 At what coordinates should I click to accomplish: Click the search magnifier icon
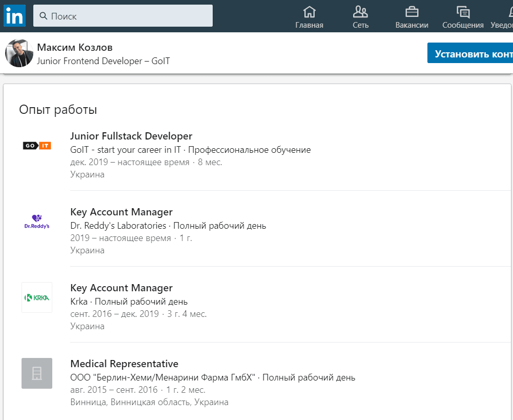pos(43,16)
